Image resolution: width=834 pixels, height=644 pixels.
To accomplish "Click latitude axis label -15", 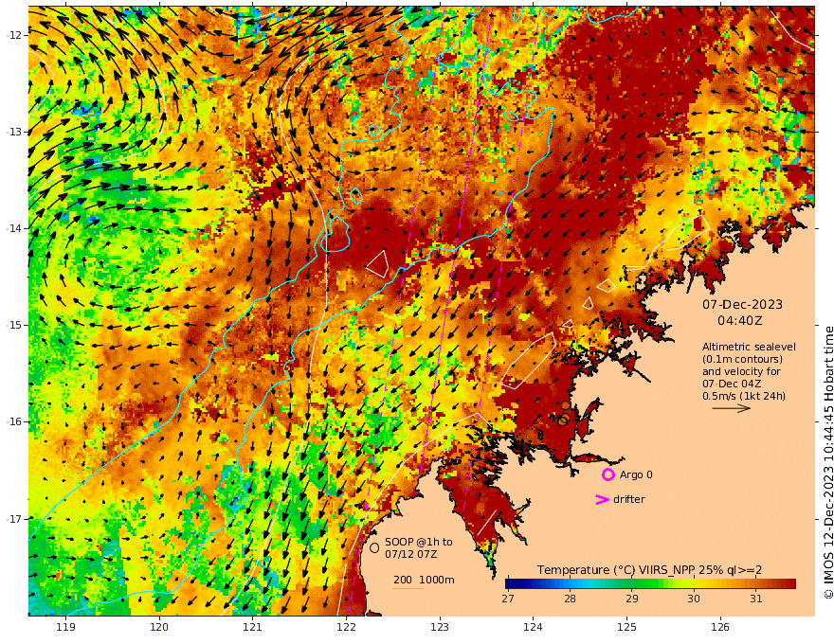I will 15,325.
